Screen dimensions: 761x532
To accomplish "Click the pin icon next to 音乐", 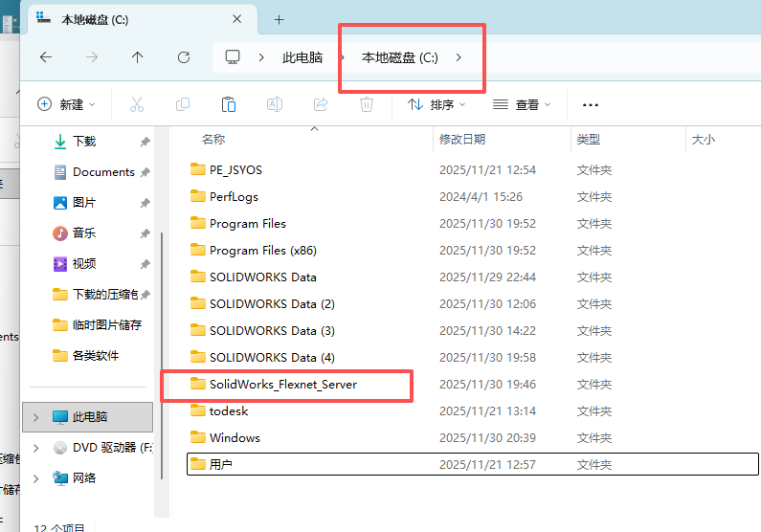I will coord(145,233).
